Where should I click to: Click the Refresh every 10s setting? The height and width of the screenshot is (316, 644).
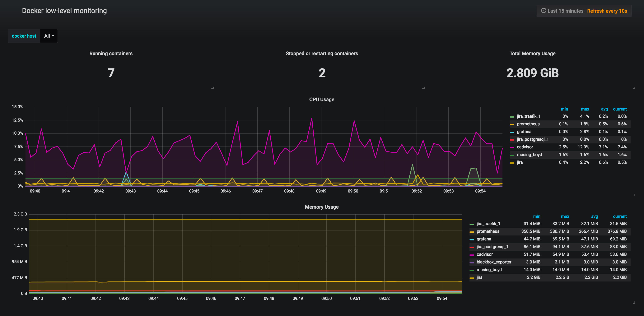pyautogui.click(x=607, y=11)
